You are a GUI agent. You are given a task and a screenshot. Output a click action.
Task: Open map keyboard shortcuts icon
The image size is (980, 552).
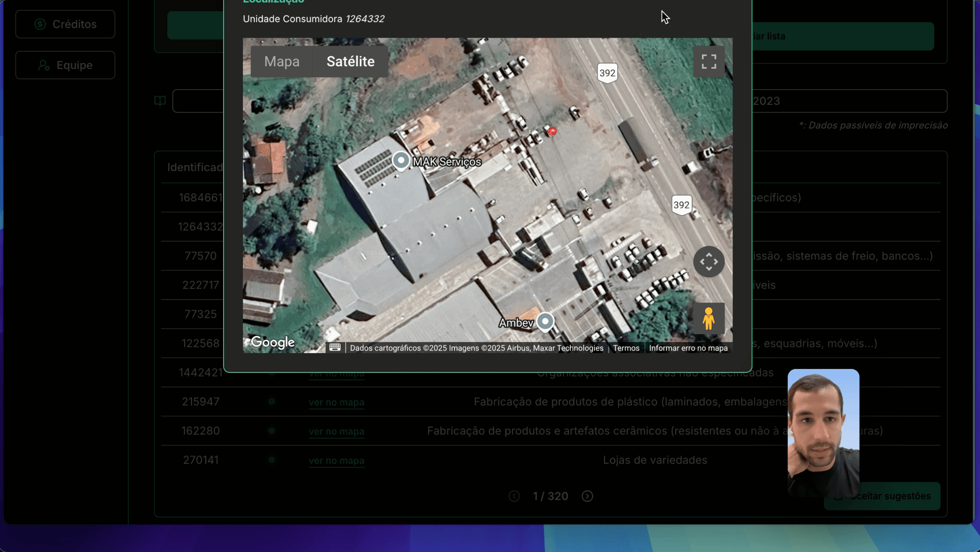tap(335, 347)
